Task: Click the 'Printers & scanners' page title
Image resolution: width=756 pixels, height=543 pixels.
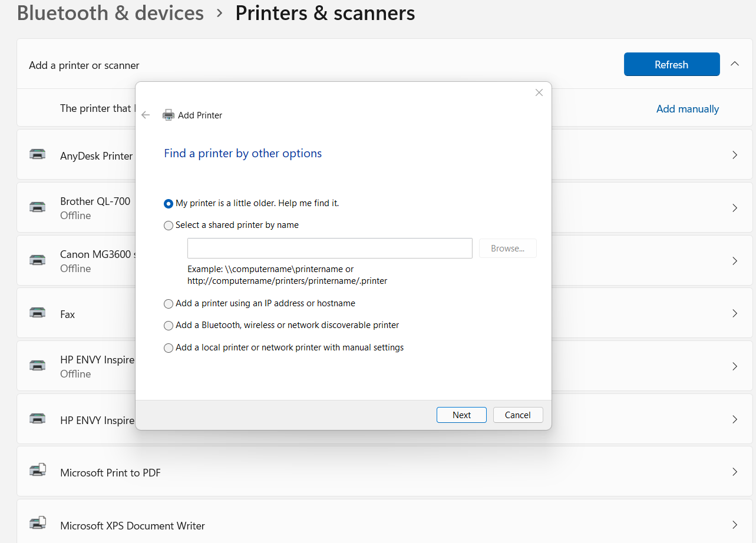Action: tap(325, 13)
